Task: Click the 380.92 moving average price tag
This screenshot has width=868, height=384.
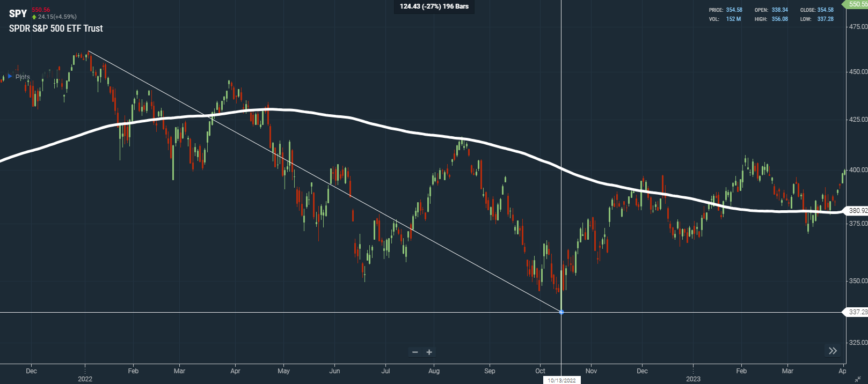Action: (857, 211)
